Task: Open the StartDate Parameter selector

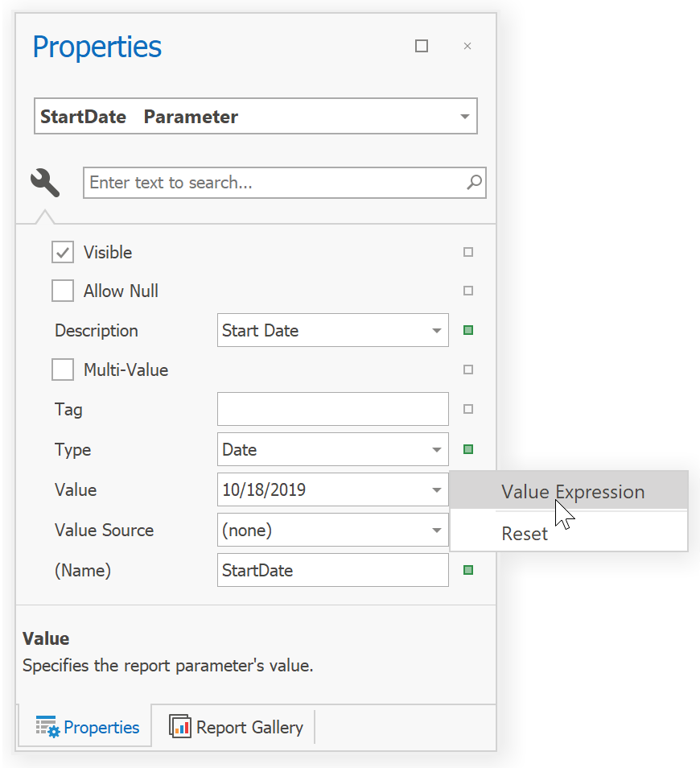Action: tap(465, 116)
